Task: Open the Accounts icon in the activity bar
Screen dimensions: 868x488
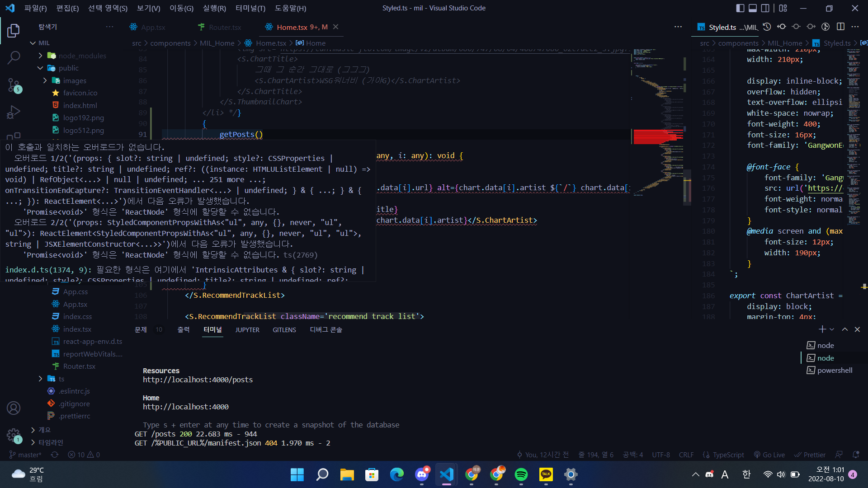Action: tap(14, 408)
